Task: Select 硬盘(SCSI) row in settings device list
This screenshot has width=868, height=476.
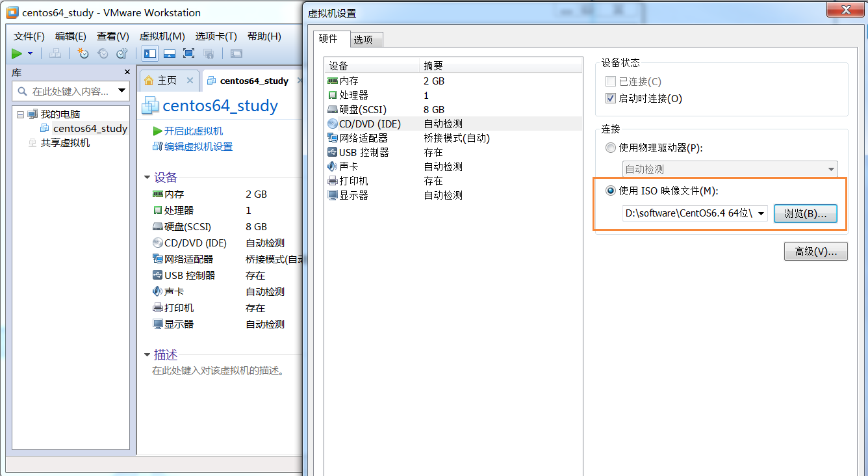Action: tap(453, 109)
